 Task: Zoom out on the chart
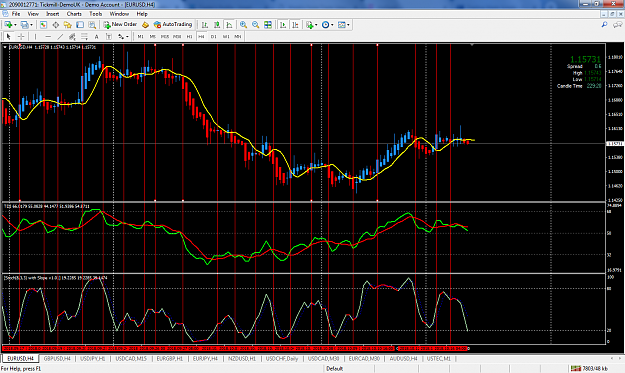point(256,25)
